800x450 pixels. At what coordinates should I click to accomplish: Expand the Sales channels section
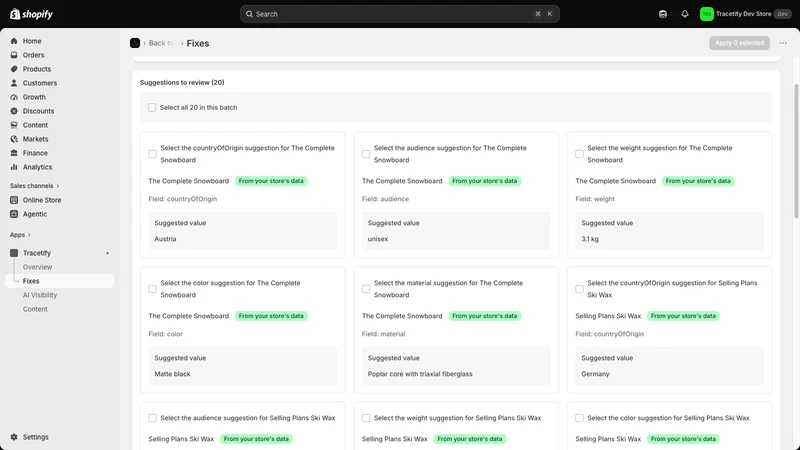pyautogui.click(x=34, y=186)
